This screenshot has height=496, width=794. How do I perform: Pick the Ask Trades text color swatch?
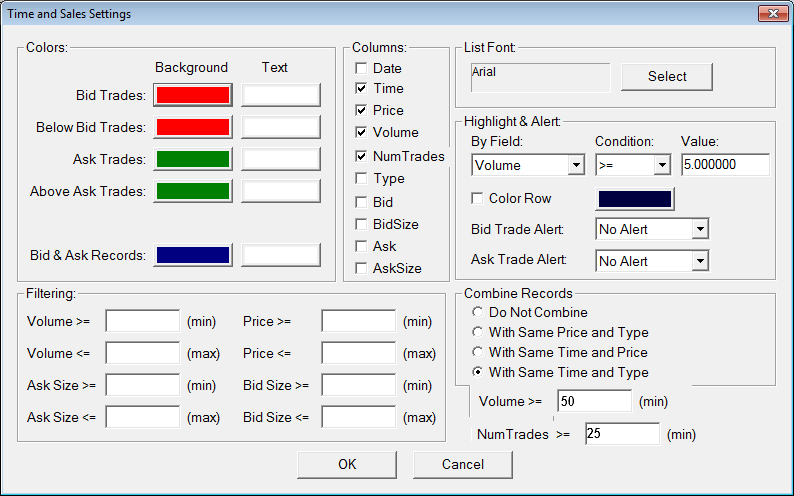[x=281, y=159]
